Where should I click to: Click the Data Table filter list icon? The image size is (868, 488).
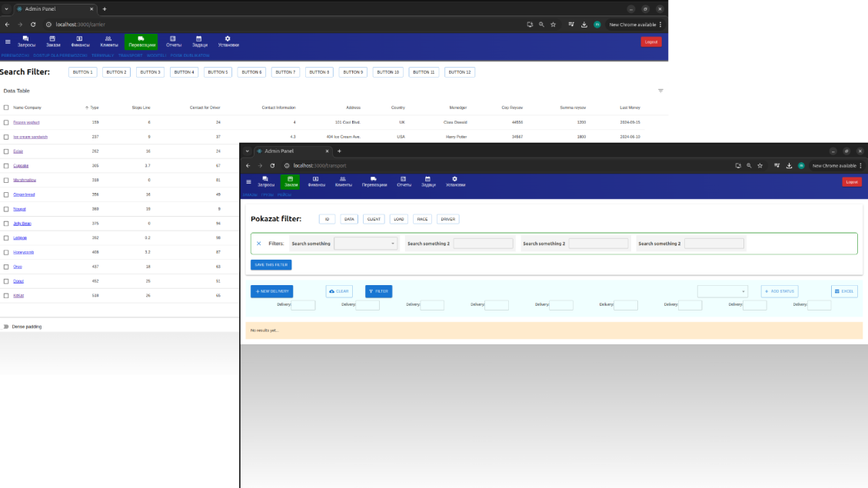[x=660, y=91]
